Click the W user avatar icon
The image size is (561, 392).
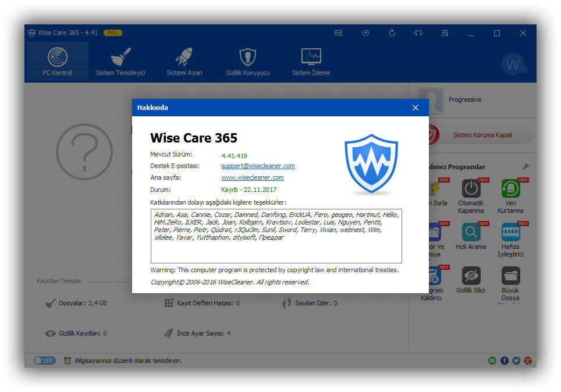[x=513, y=65]
